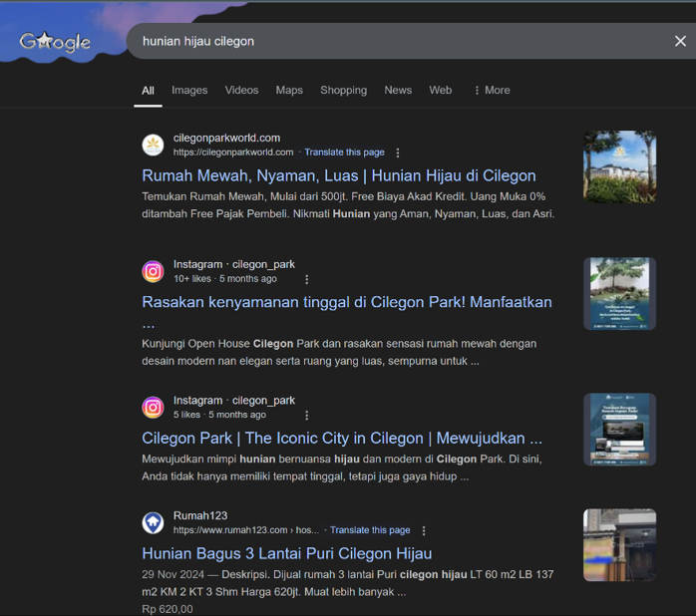This screenshot has width=696, height=616.
Task: Expand the More search filters menu
Action: pos(492,90)
